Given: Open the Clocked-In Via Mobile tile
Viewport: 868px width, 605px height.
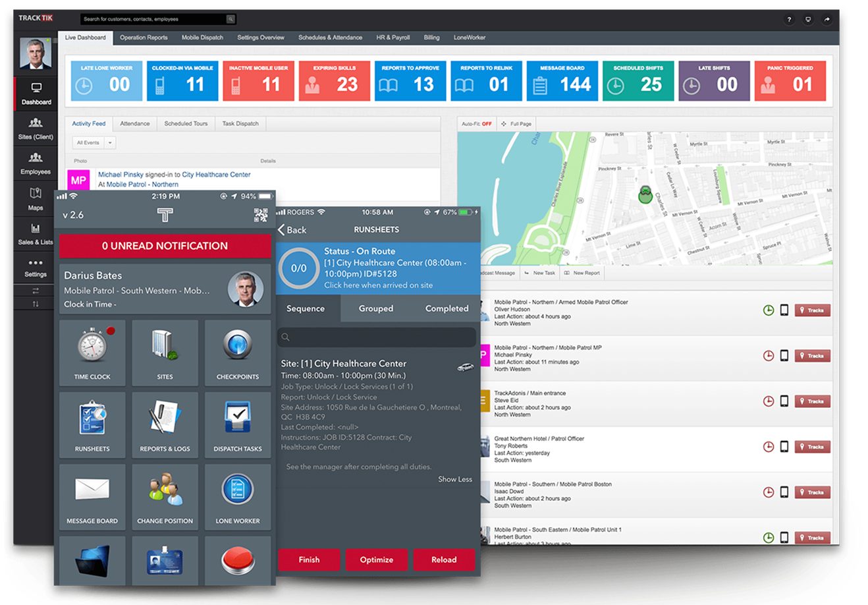Looking at the screenshot, I should click(x=182, y=81).
